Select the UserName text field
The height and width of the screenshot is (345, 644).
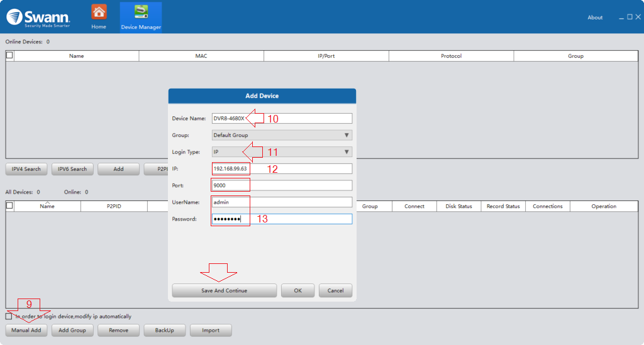[x=281, y=202]
